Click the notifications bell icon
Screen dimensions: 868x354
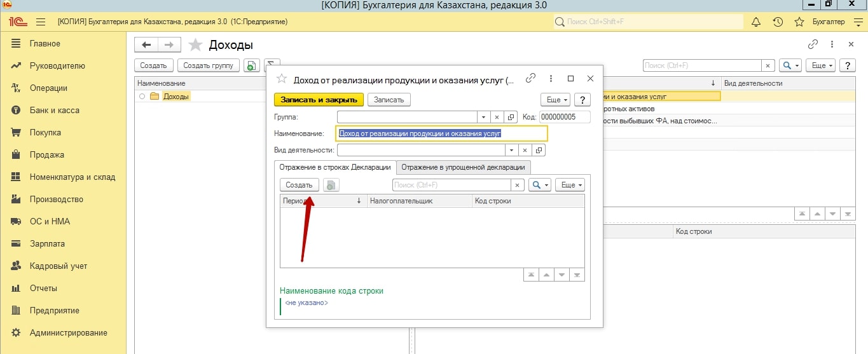point(756,22)
